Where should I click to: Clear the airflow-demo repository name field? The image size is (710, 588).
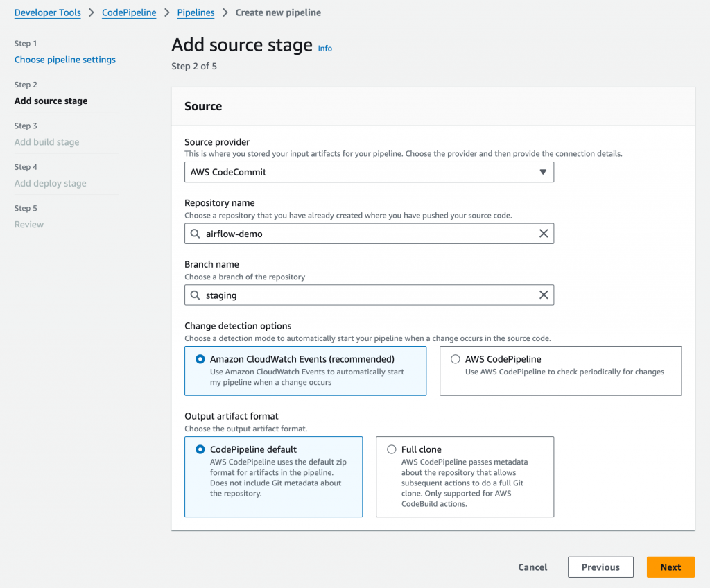point(544,234)
